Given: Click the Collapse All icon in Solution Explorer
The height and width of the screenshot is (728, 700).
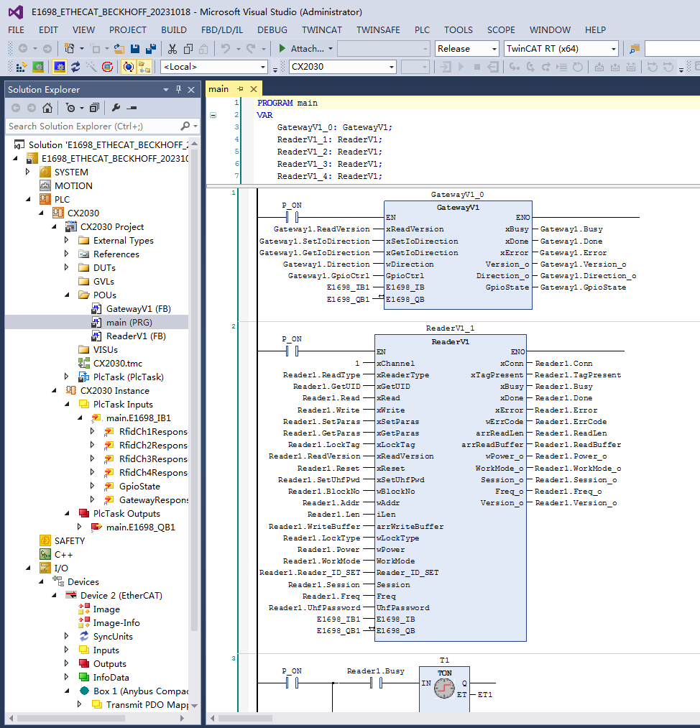Looking at the screenshot, I should (x=93, y=108).
